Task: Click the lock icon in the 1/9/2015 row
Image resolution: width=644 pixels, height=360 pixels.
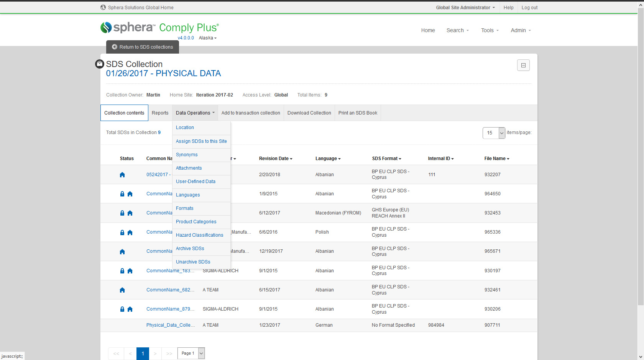Action: (x=122, y=194)
